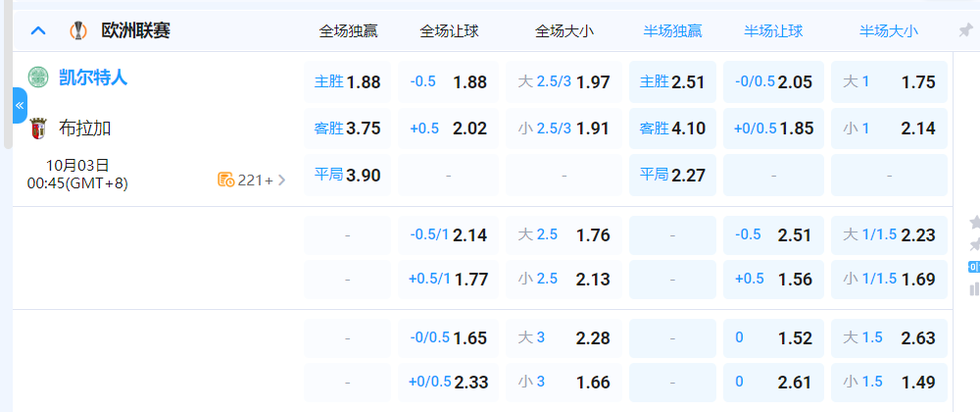Bet on 主胜 at 1.88 full-time
The width and height of the screenshot is (980, 412).
348,82
